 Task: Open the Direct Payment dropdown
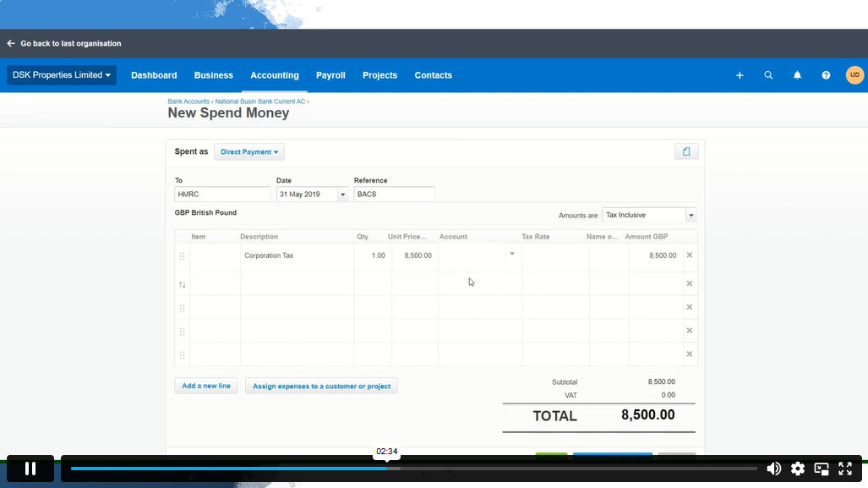coord(249,152)
